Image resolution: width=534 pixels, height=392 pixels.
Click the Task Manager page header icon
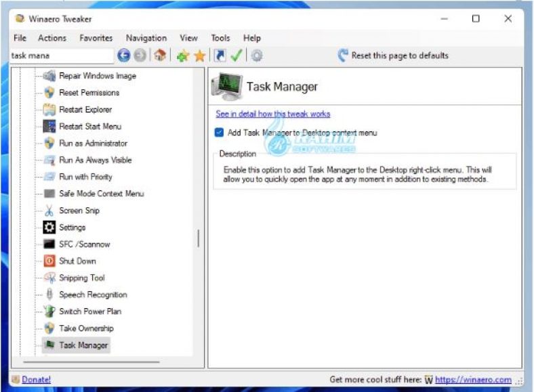pos(227,87)
